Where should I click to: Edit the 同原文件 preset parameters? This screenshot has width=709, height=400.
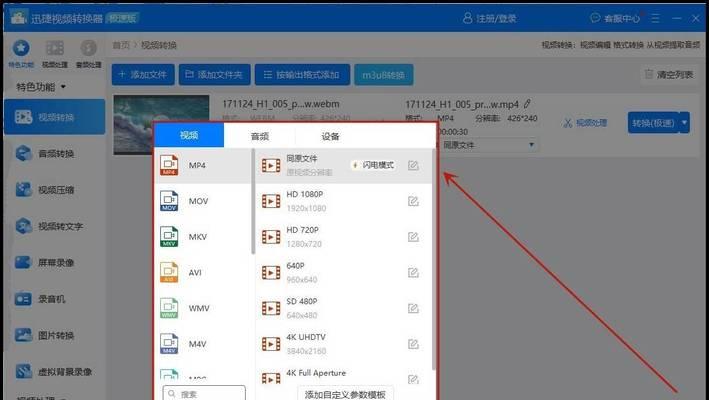413,165
